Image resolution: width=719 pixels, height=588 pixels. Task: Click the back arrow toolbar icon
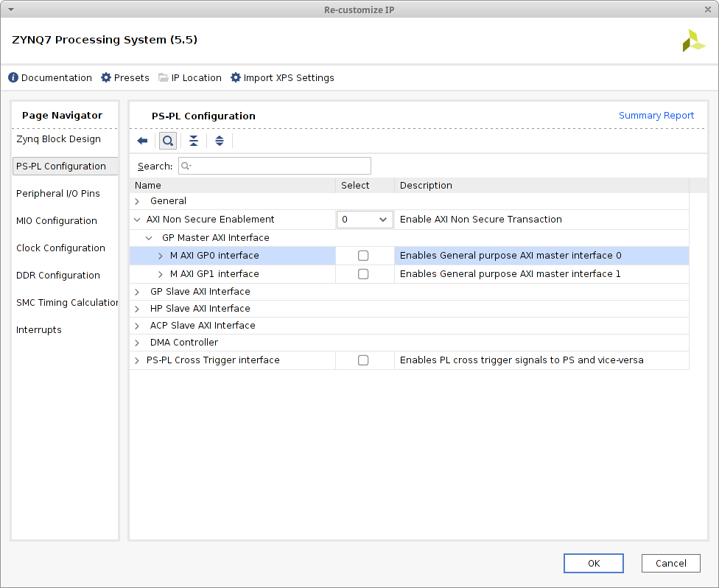tap(143, 141)
